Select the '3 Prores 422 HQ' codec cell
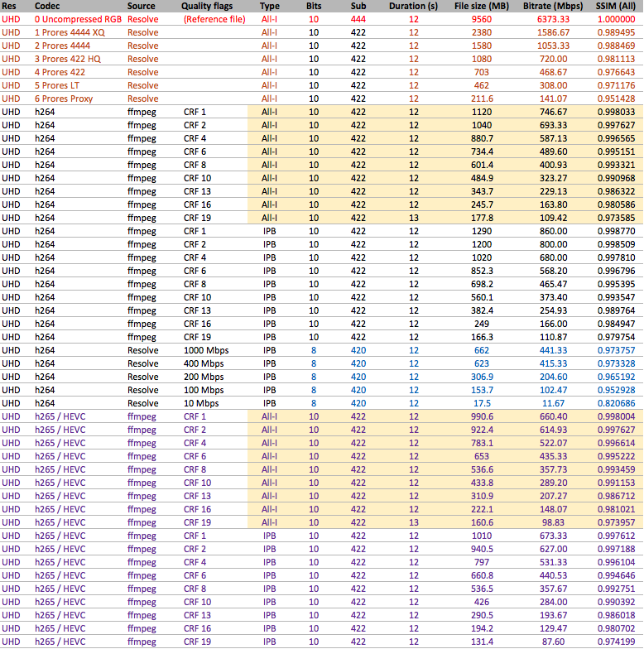This screenshot has height=649, width=644. [68, 60]
